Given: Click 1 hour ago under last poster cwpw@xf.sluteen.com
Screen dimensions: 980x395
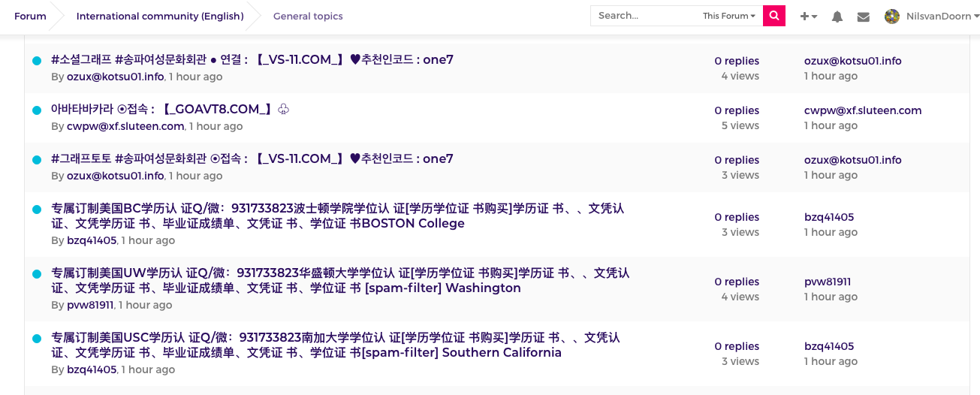Looking at the screenshot, I should [x=831, y=125].
